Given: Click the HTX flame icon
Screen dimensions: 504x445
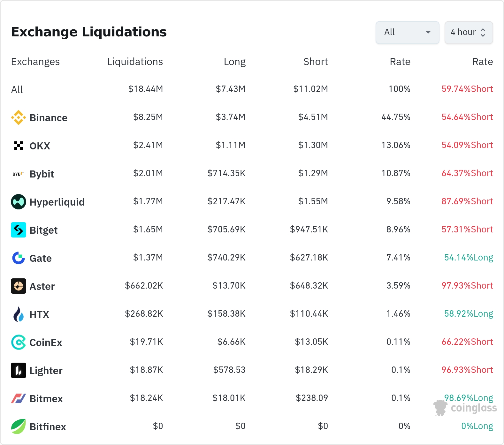Looking at the screenshot, I should [x=19, y=314].
